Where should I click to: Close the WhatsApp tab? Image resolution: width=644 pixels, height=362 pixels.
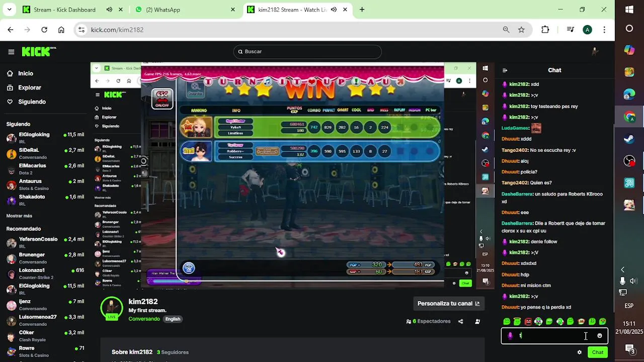coord(233,10)
